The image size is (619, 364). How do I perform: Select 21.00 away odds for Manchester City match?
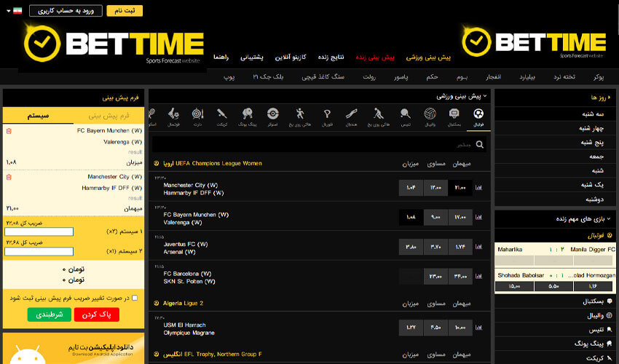pos(460,188)
